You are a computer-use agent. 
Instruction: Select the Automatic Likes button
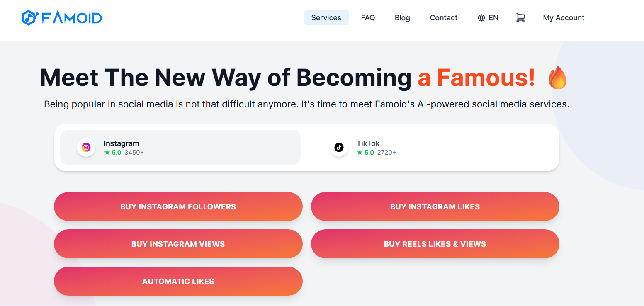178,281
